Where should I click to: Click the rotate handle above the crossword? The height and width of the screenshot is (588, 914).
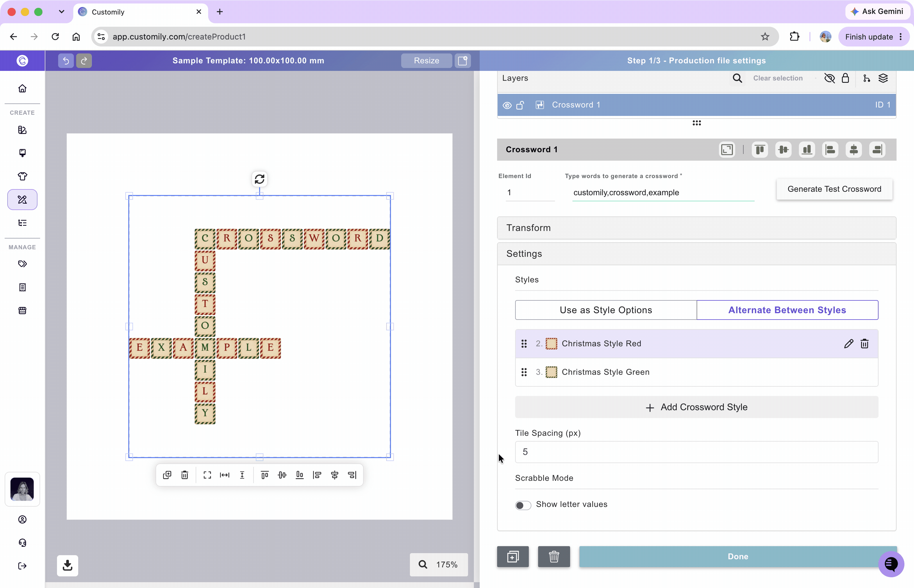point(259,179)
